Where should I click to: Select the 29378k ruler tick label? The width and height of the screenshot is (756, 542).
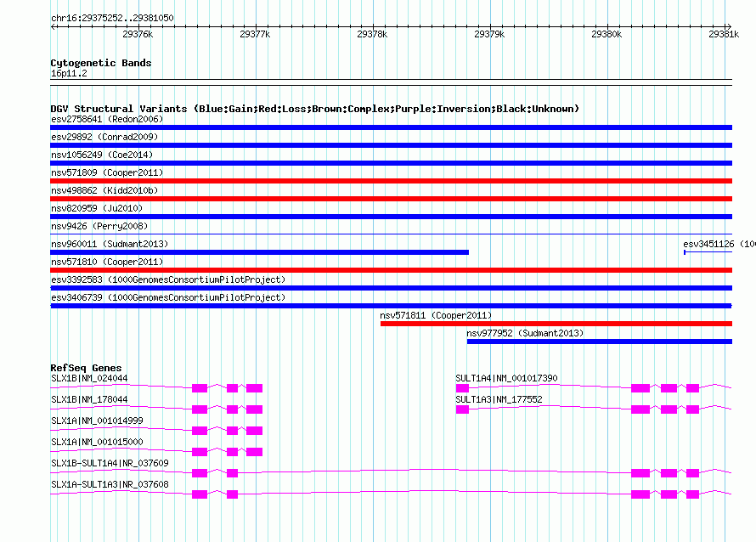click(372, 34)
